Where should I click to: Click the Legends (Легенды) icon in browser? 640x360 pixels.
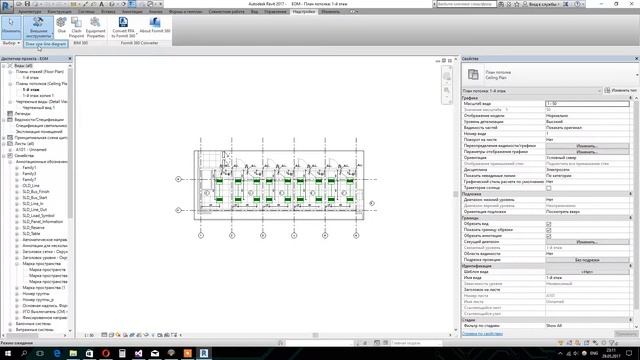click(10, 113)
